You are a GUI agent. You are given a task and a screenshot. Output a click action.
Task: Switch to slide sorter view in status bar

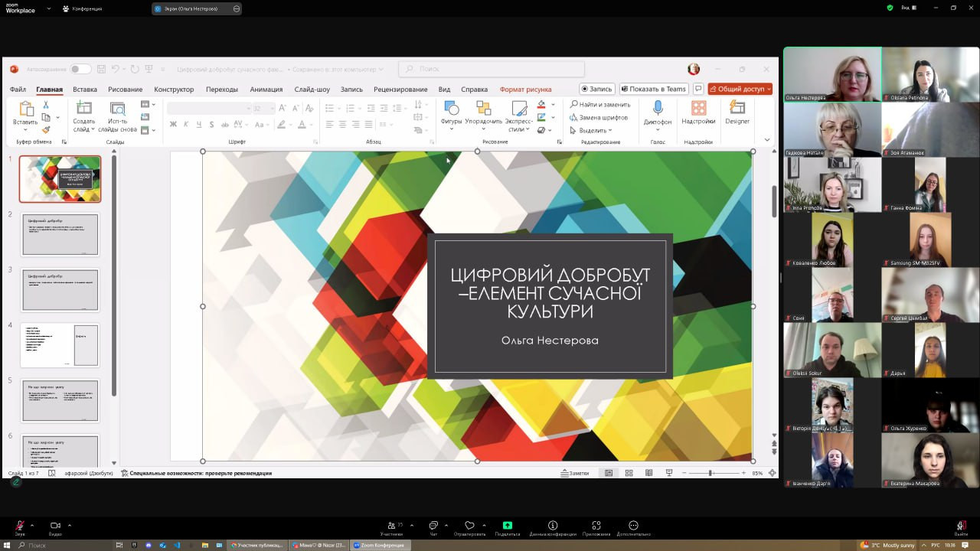tap(629, 473)
